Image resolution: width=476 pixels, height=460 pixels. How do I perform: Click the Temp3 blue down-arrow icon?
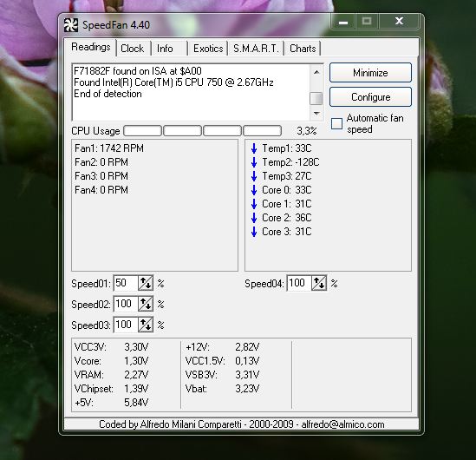click(x=254, y=176)
